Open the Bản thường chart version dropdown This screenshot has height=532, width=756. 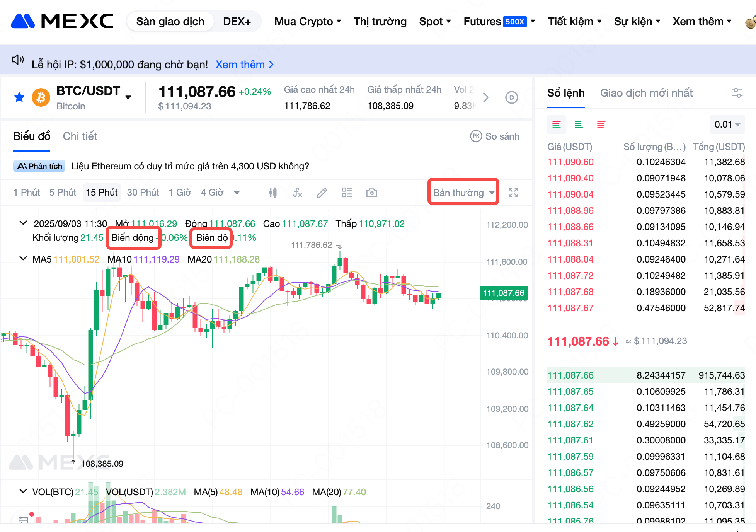pos(463,193)
